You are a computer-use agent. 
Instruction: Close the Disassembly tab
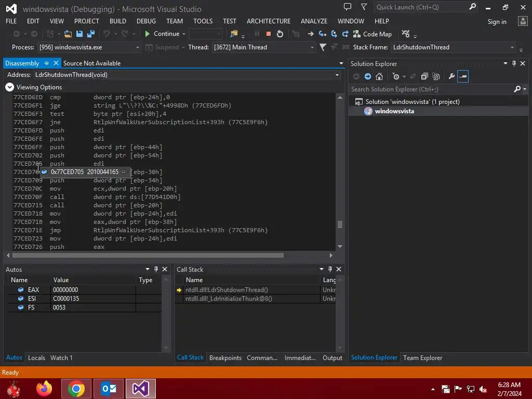56,63
